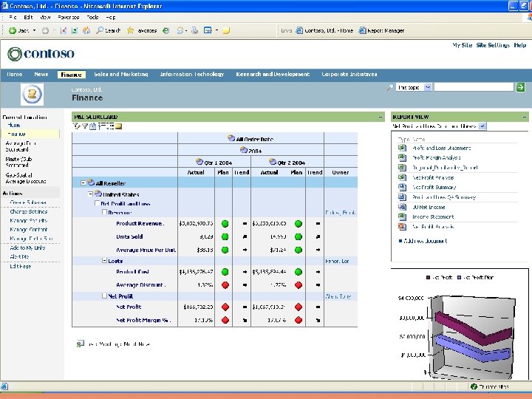Viewport: 532px width, 399px height.
Task: Open the My Site link
Action: (462, 45)
